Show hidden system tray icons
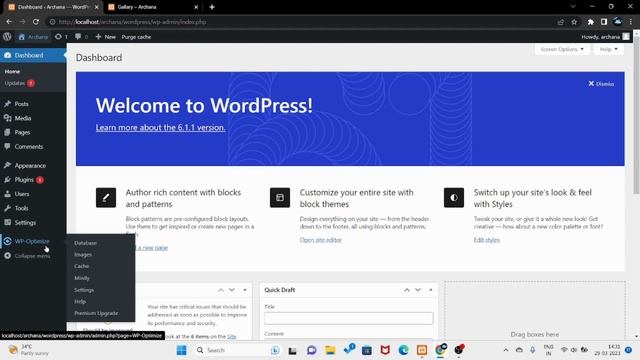The image size is (640, 360). pos(506,350)
